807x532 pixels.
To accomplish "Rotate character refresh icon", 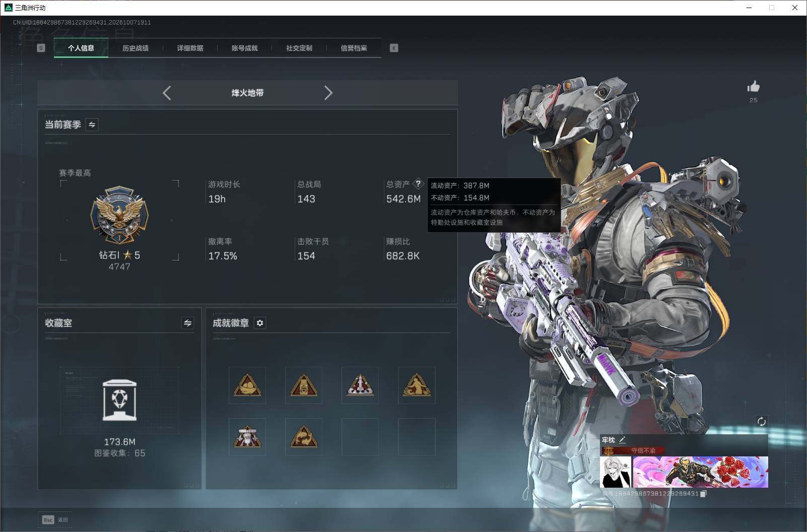I will click(762, 421).
